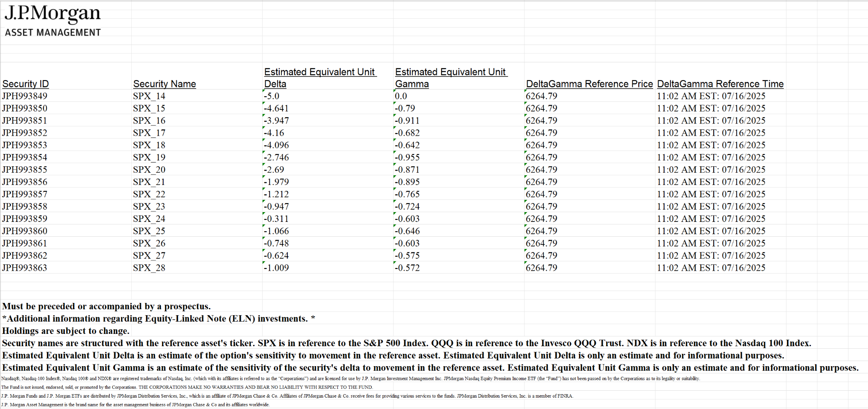Click security name SPX_17
This screenshot has height=409, width=868.
[x=149, y=133]
